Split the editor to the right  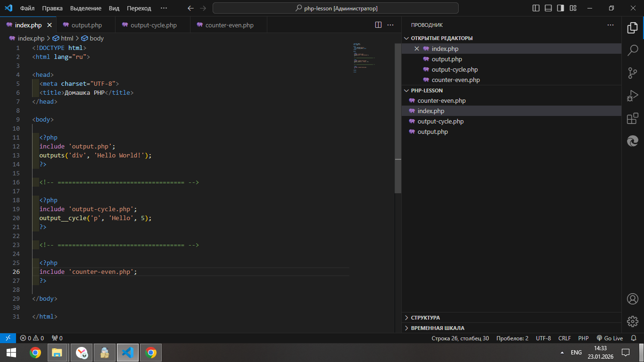point(378,25)
